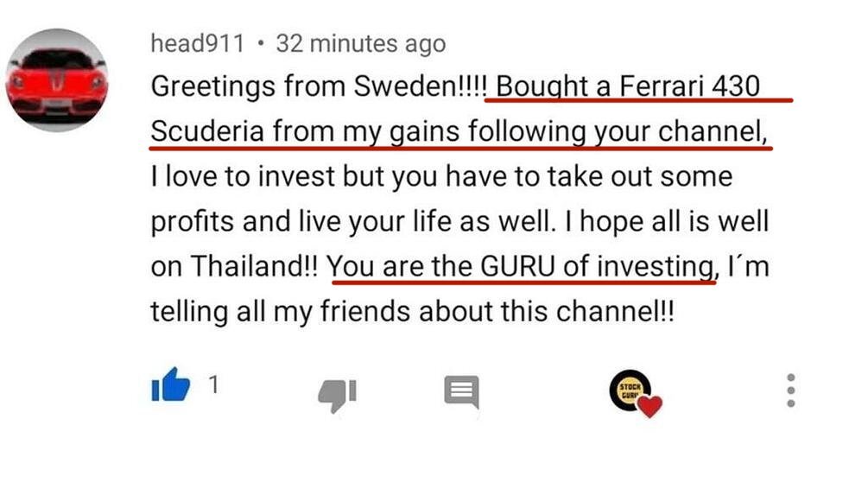The image size is (868, 489).
Task: Open the red Ferrari profile avatar
Action: [57, 80]
